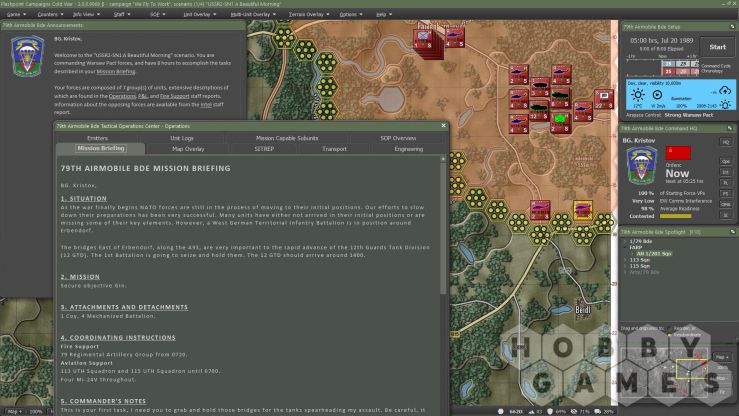739x416 pixels.
Task: Open the Ops staff button
Action: coord(725,161)
